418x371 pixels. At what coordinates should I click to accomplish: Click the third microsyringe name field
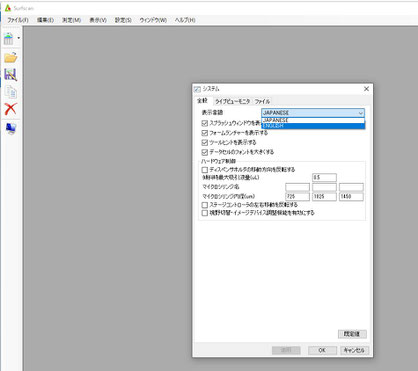pyautogui.click(x=351, y=187)
